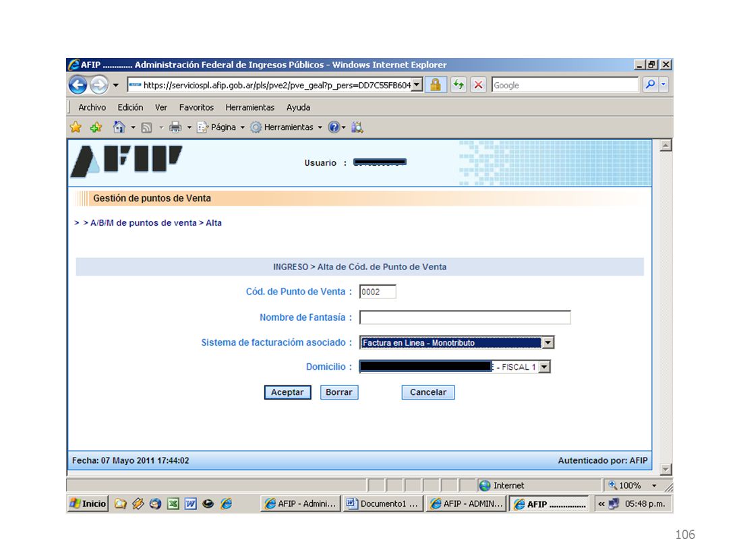Open the Help question mark icon
The height and width of the screenshot is (560, 739).
pyautogui.click(x=334, y=127)
